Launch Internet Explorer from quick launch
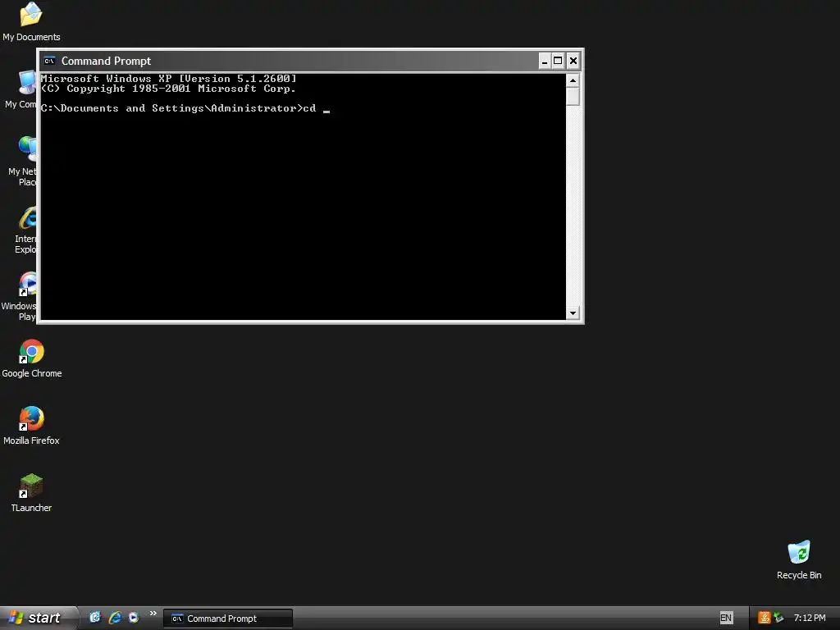The image size is (840, 630). pyautogui.click(x=115, y=617)
